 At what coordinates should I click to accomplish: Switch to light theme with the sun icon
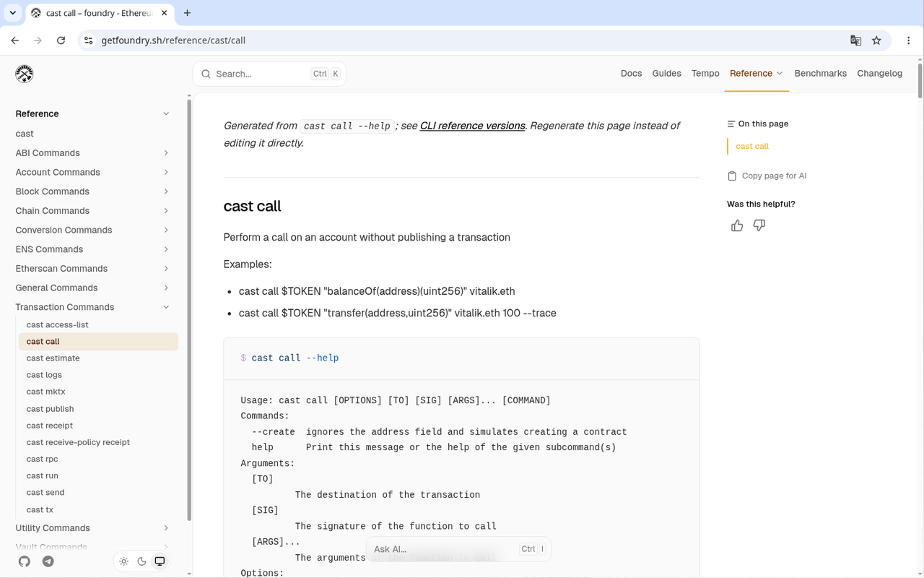(124, 561)
